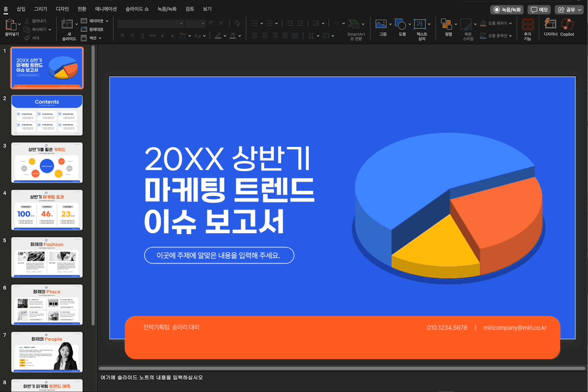Expand the bullet list options dropdown
Screen dimensions: 588x392
tap(262, 23)
